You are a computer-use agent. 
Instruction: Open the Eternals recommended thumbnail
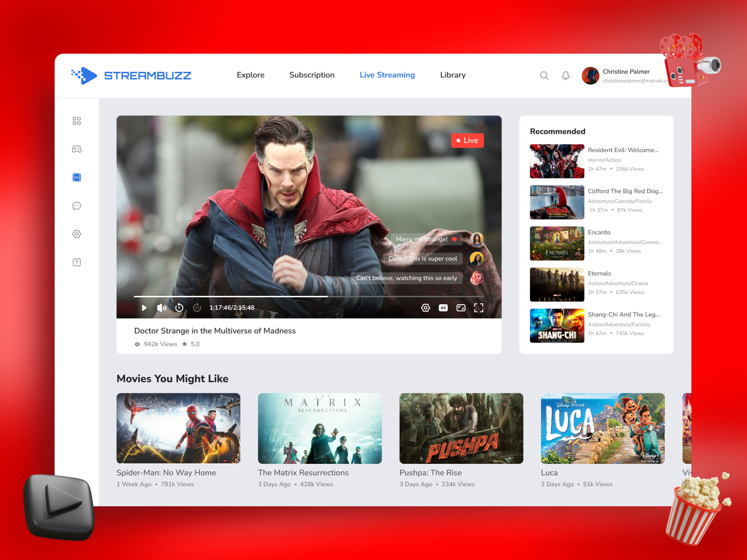click(x=557, y=284)
